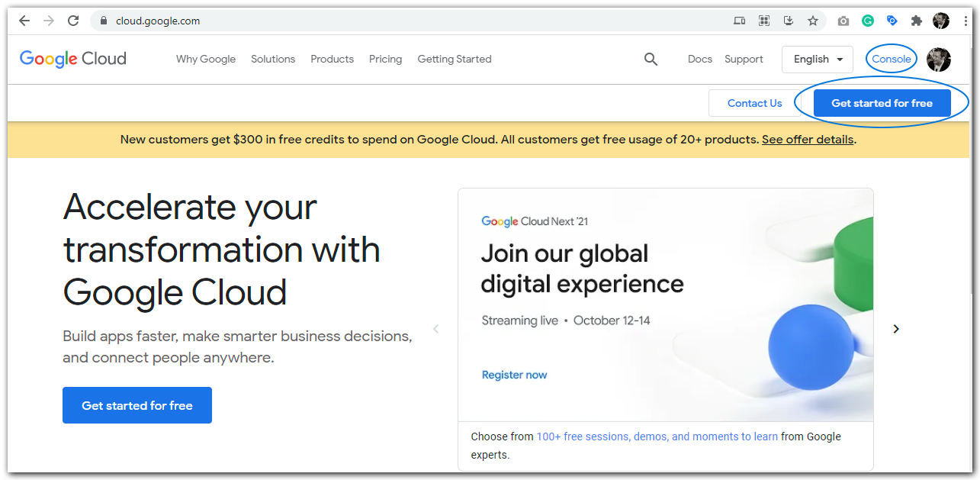Viewport: 980px width, 480px height.
Task: Open the Google account avatar on page
Action: [x=938, y=59]
